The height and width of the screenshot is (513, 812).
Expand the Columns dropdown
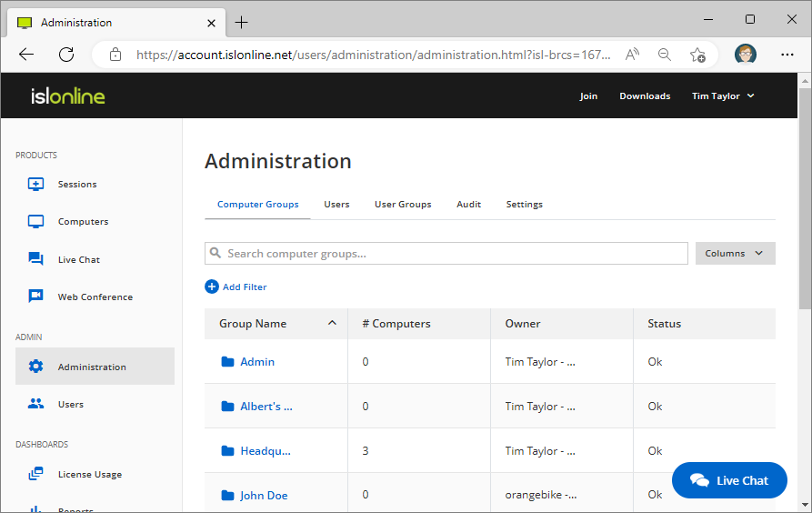point(735,253)
